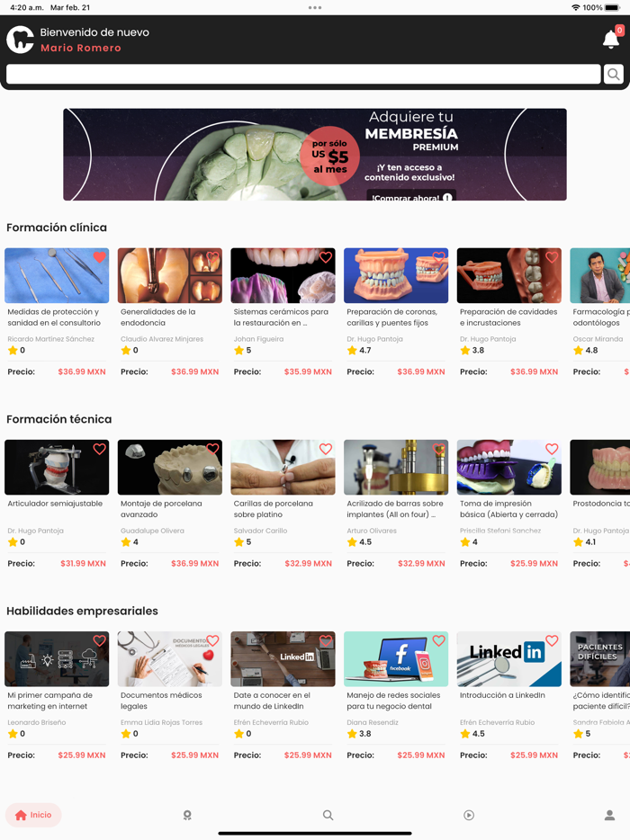Open the search tab in bottom navigation
The height and width of the screenshot is (840, 630).
(328, 815)
